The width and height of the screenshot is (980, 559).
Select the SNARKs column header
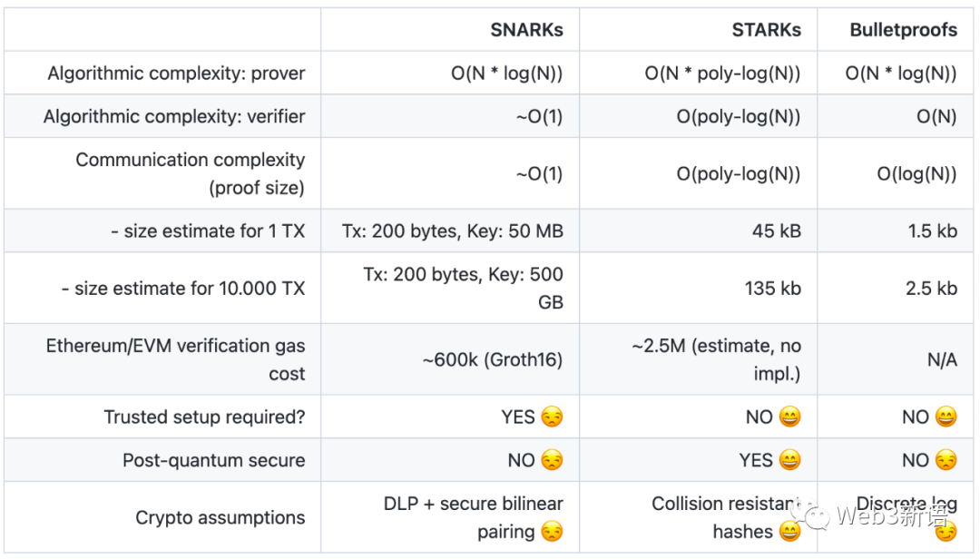coord(526,30)
